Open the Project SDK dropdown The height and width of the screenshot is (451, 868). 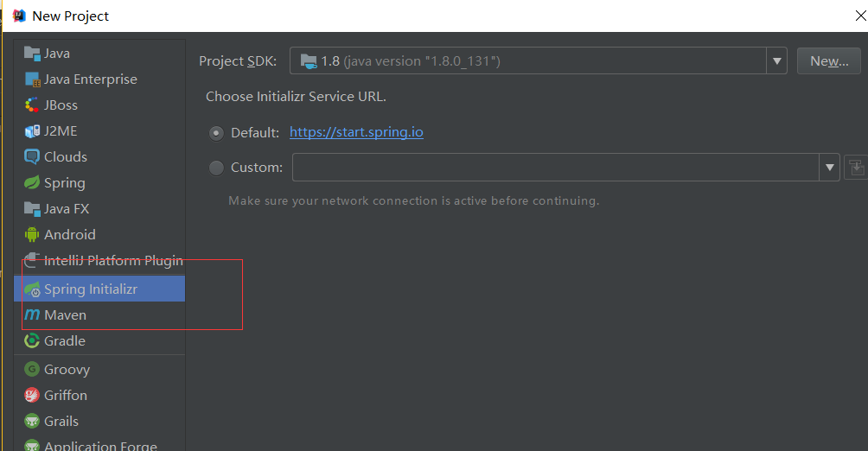pos(776,60)
